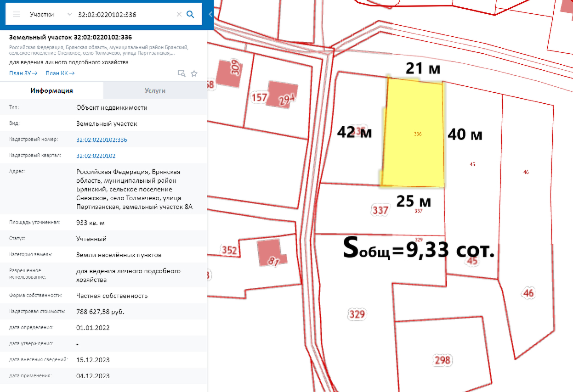Clear the search query with X icon
Viewport: 573px width, 392px height.
[x=179, y=14]
